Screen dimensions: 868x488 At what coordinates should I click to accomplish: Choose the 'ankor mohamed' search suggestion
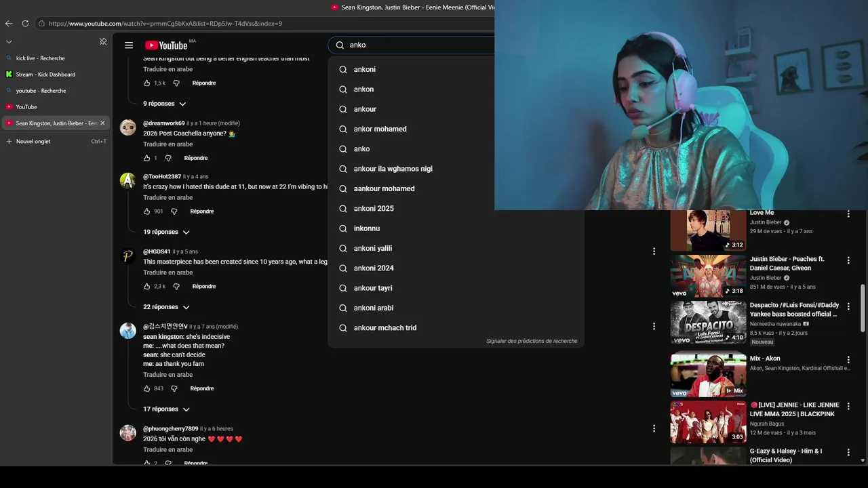click(456, 129)
